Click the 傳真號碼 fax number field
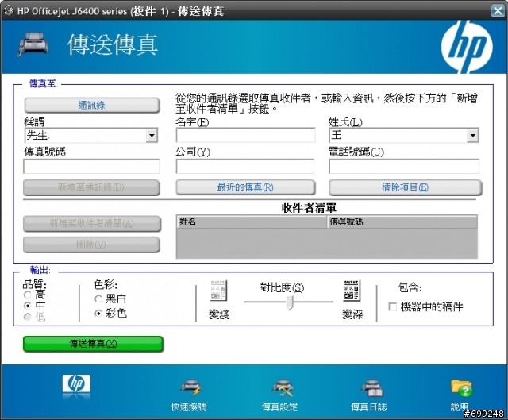508x420 pixels. [91, 166]
